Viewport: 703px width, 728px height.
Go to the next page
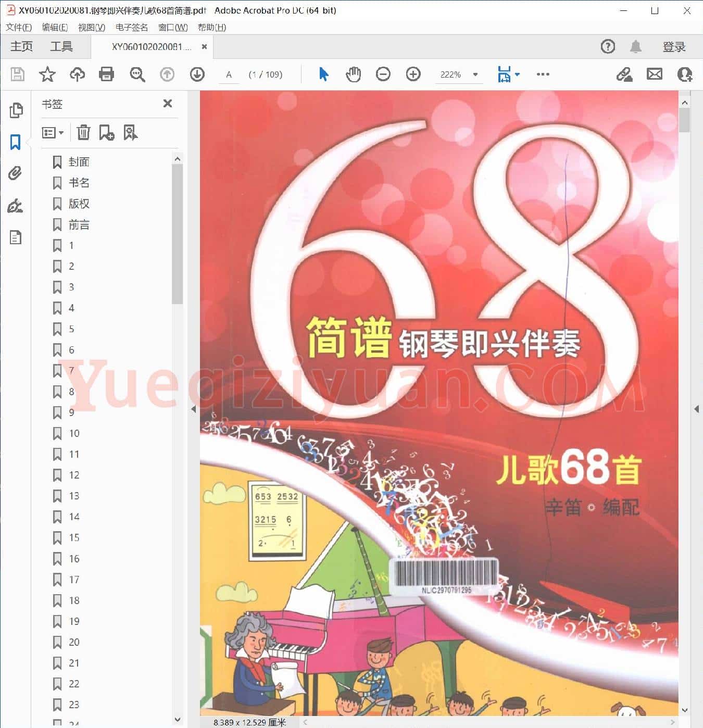197,74
